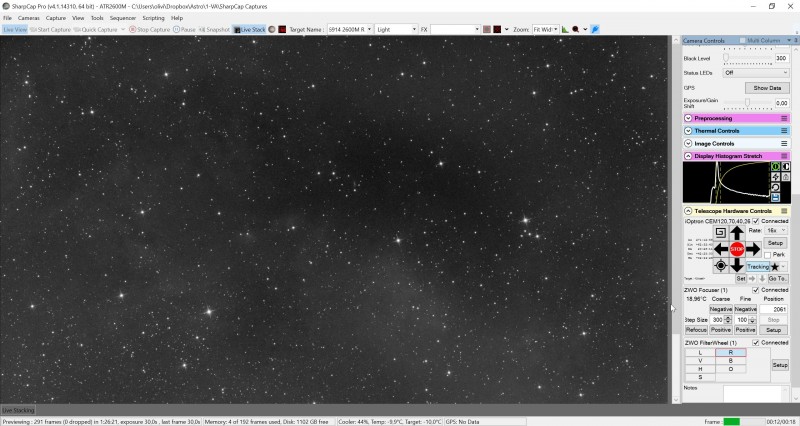
Task: Click the GPS Show Data button
Action: point(767,88)
